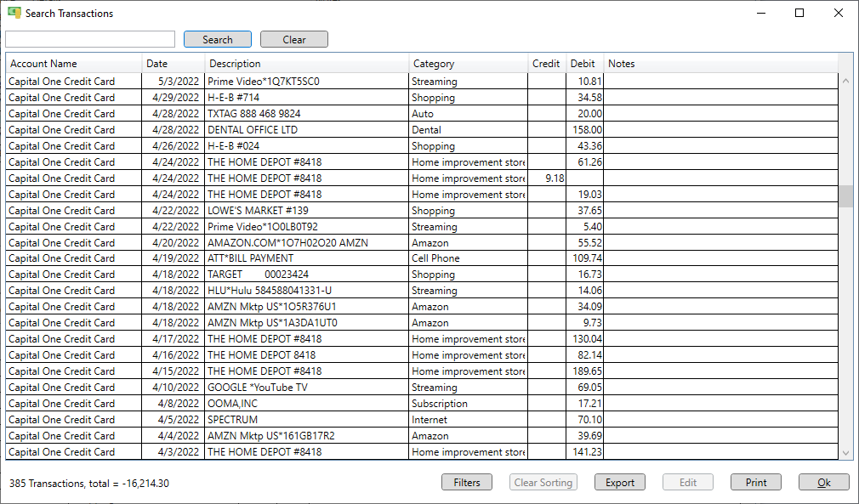Click the Internet category cell

pyautogui.click(x=469, y=420)
